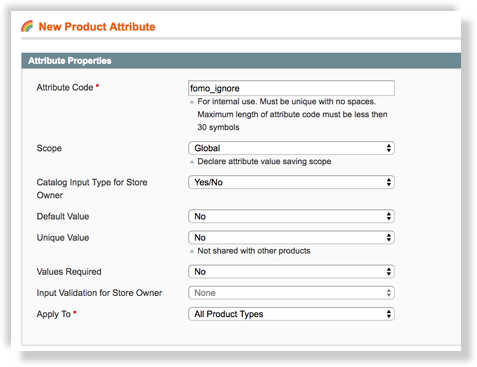
Task: Click the Attribute Code input field
Action: 291,88
